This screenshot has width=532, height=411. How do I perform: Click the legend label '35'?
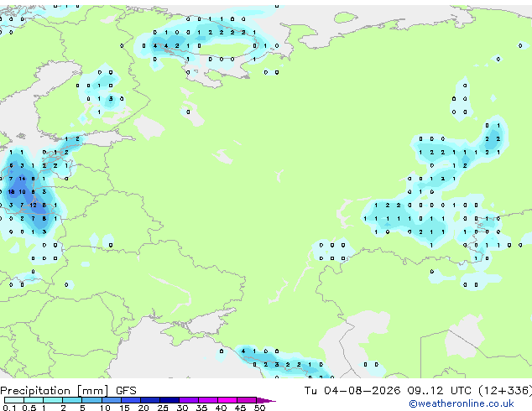tap(201, 408)
